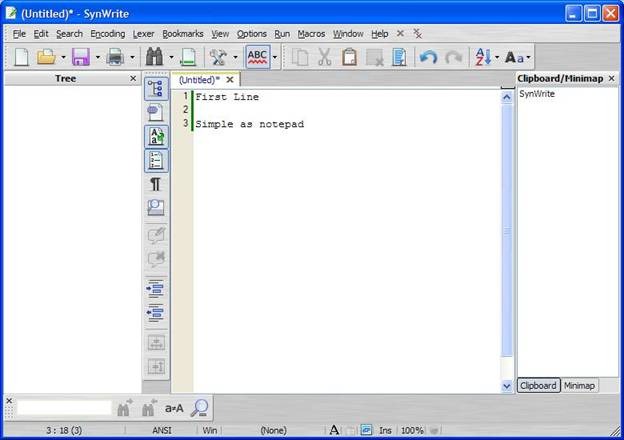The height and width of the screenshot is (440, 624).
Task: Open the Bookmarks menu
Action: point(183,34)
